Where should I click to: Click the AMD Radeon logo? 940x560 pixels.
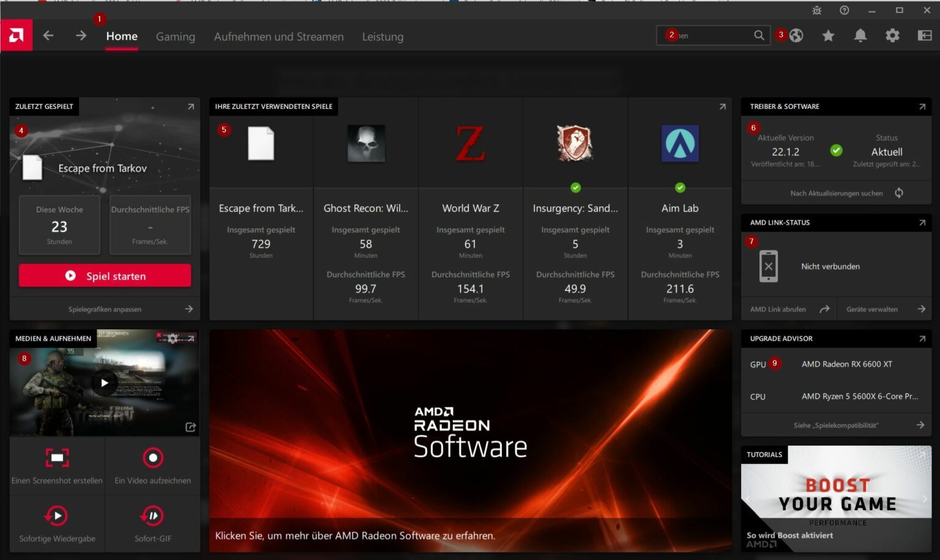16,35
